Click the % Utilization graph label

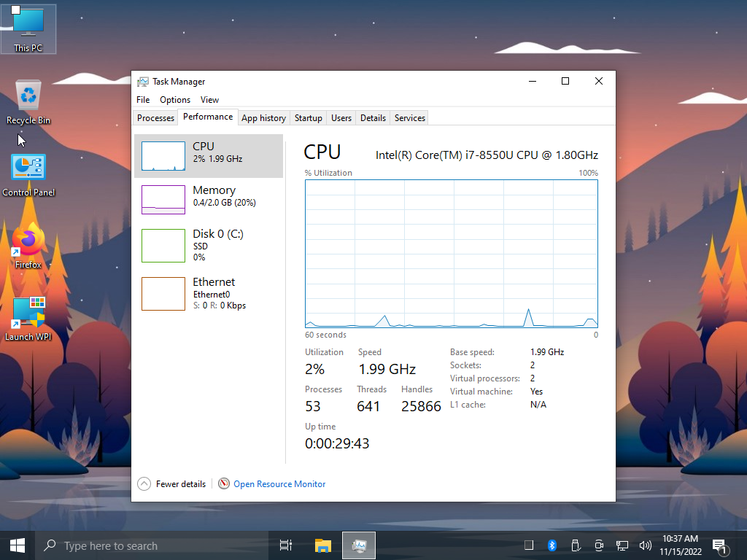[328, 173]
